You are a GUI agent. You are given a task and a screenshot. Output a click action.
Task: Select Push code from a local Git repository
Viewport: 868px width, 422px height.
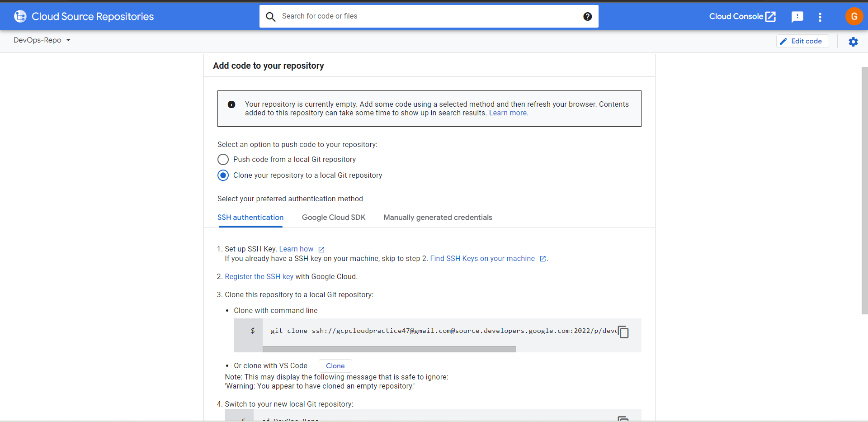(x=223, y=159)
